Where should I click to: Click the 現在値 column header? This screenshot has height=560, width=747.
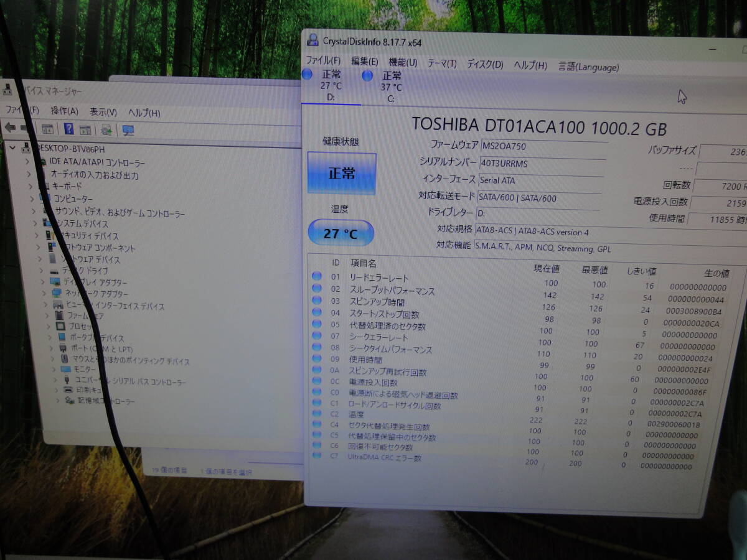pyautogui.click(x=547, y=268)
